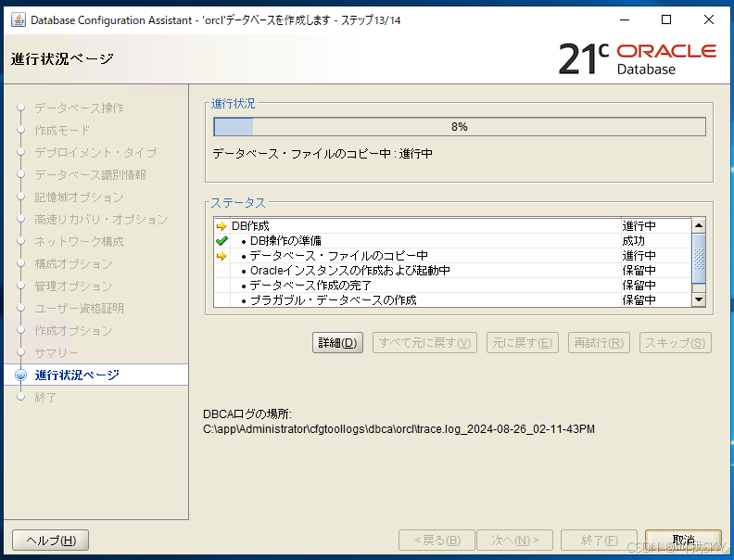Click the 再試行(R) retry button
This screenshot has width=734, height=560.
[x=599, y=343]
